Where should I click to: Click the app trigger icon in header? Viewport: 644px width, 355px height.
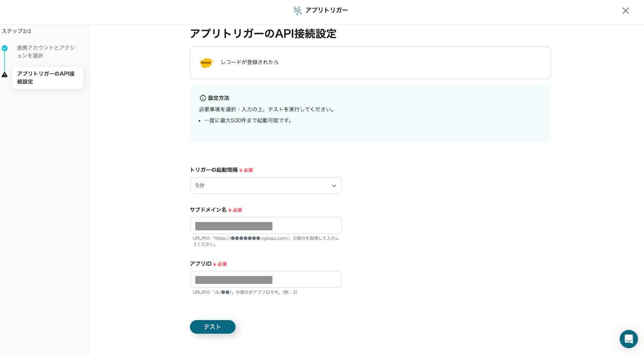(297, 10)
